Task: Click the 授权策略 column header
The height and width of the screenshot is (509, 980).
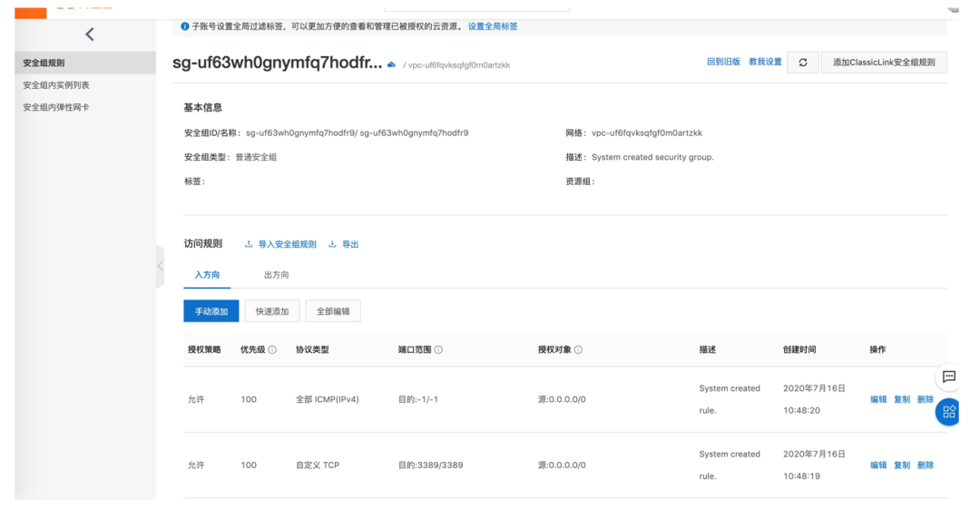Action: pyautogui.click(x=204, y=350)
